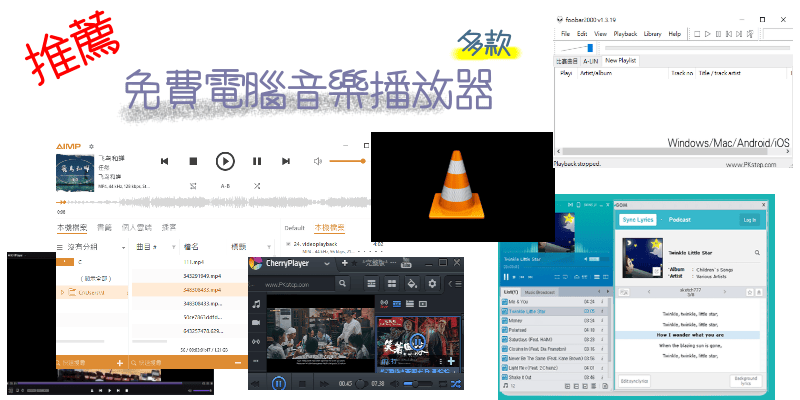Expand C:\Users folder tree node in AIMP
This screenshot has height=400, width=800.
63,292
